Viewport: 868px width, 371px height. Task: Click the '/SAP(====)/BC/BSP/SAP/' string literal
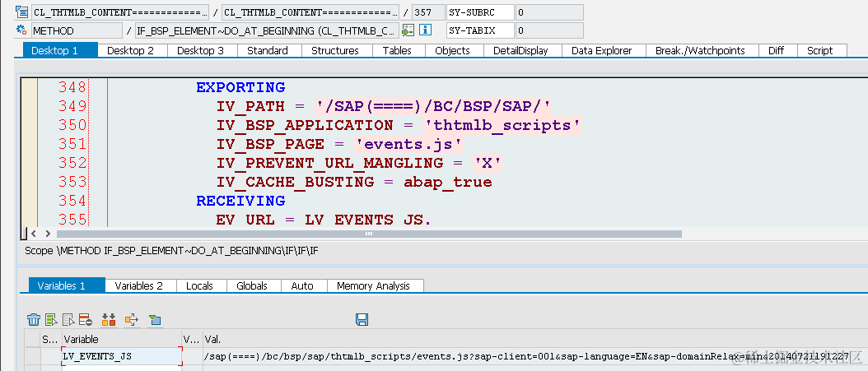(x=433, y=106)
